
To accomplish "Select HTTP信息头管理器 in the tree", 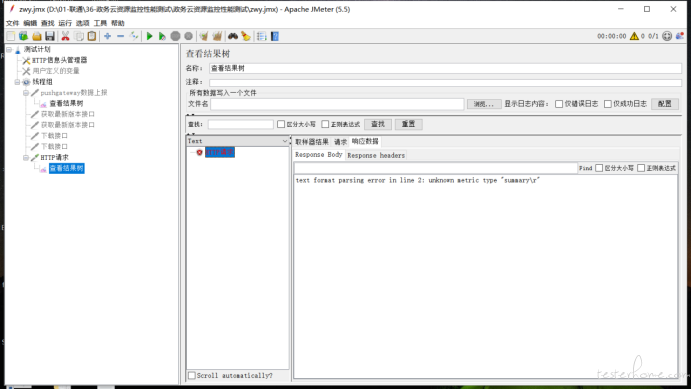I will [x=60, y=60].
